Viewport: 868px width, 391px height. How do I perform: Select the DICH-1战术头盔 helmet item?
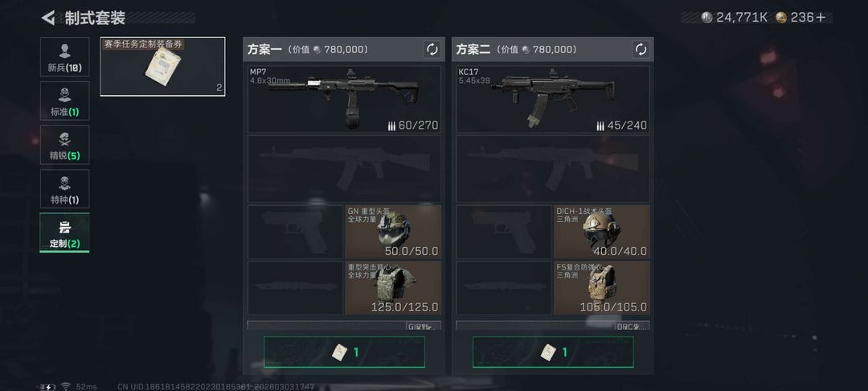602,232
